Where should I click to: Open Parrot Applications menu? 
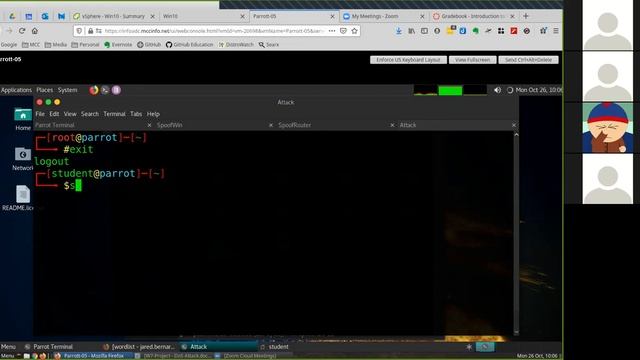(16, 90)
